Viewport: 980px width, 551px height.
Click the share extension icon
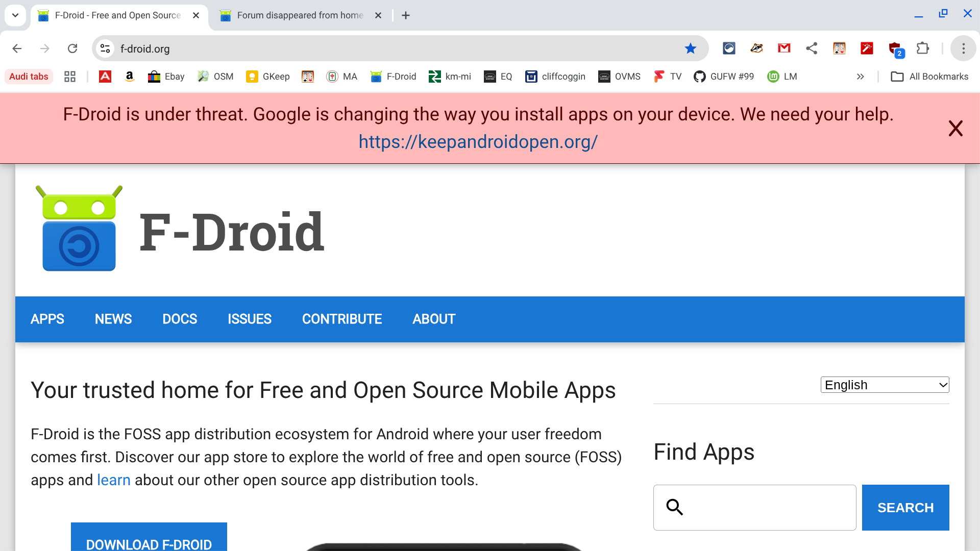coord(812,48)
